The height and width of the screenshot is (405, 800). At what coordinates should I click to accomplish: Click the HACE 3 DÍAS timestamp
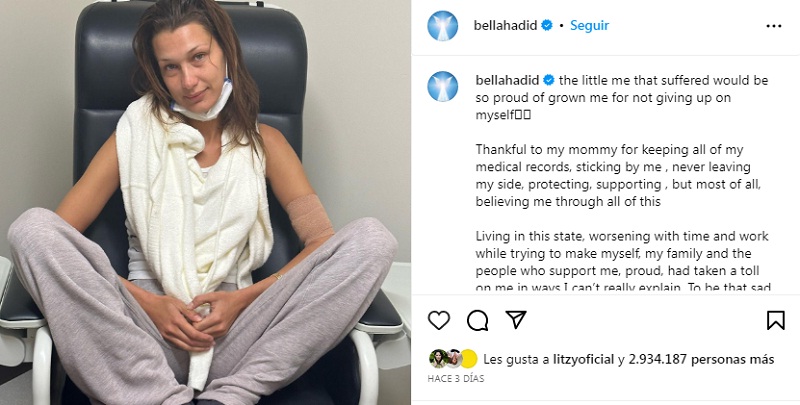(456, 378)
